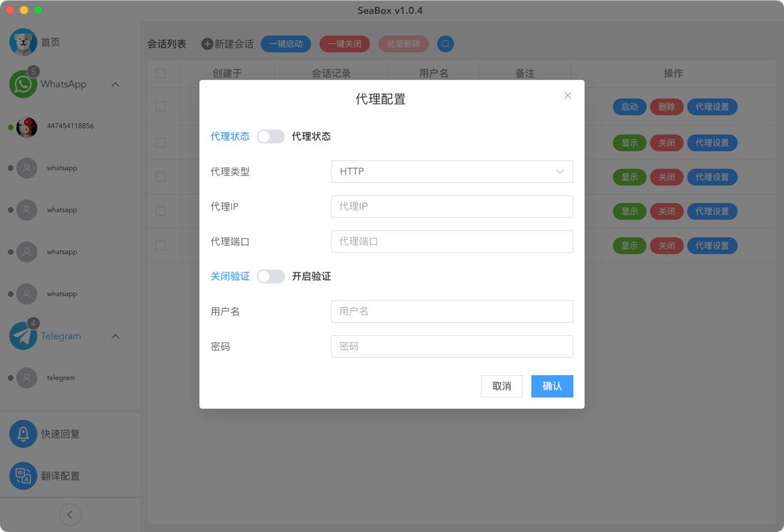This screenshot has height=532, width=784.
Task: Click the 确认 confirm button
Action: tap(552, 386)
